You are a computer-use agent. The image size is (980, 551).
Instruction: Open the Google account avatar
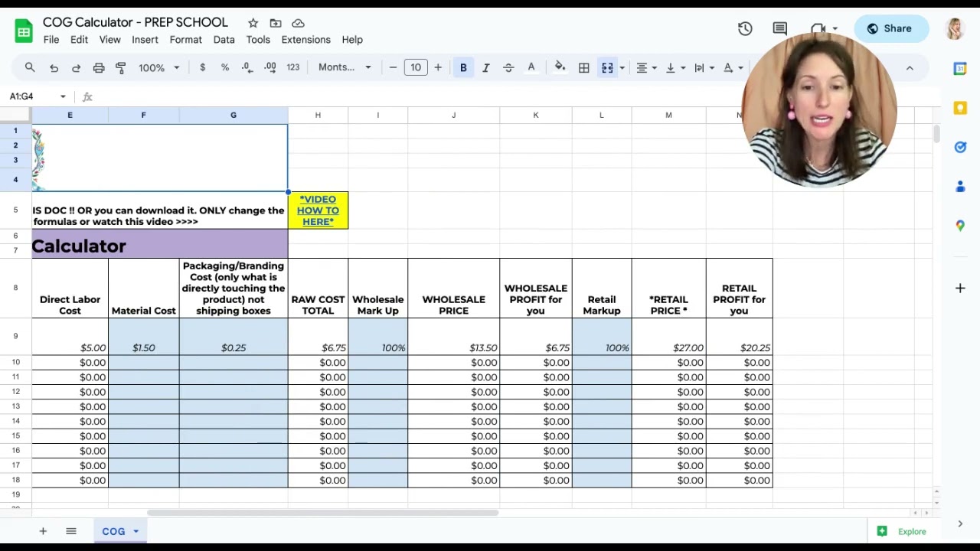955,29
